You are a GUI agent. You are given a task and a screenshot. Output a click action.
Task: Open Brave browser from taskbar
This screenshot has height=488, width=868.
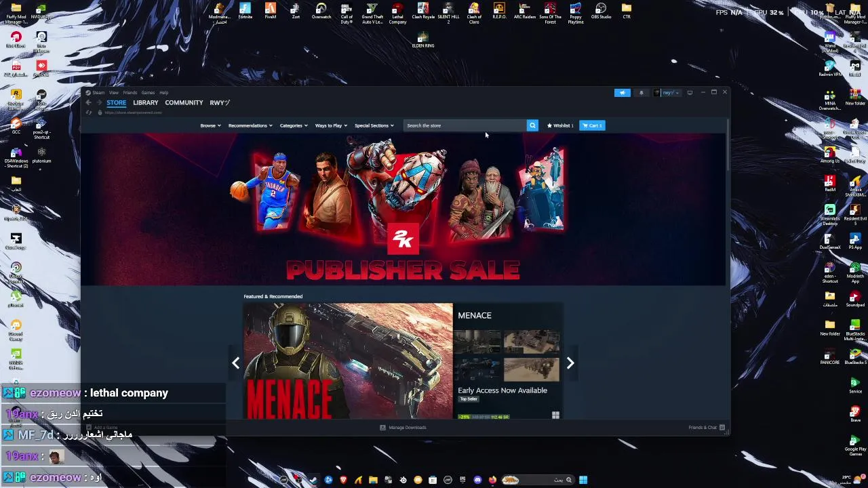click(x=343, y=480)
